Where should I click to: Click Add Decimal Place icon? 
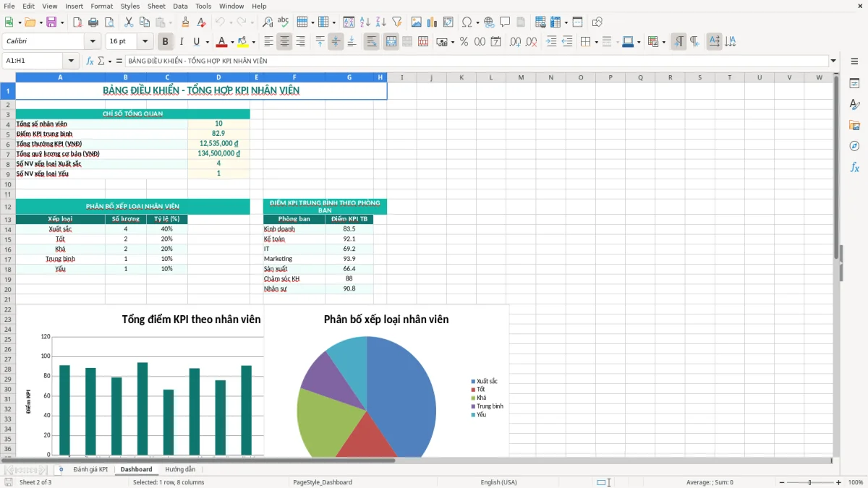coord(515,42)
